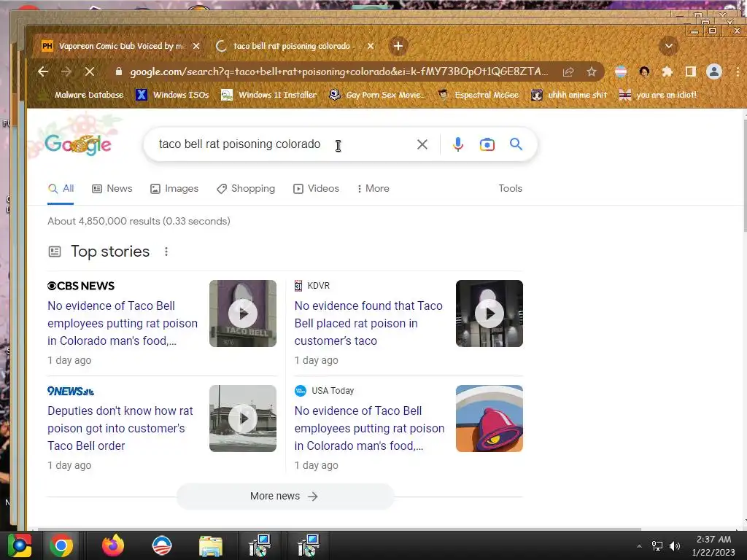
Task: Start voice search with the microphone
Action: pos(458,144)
